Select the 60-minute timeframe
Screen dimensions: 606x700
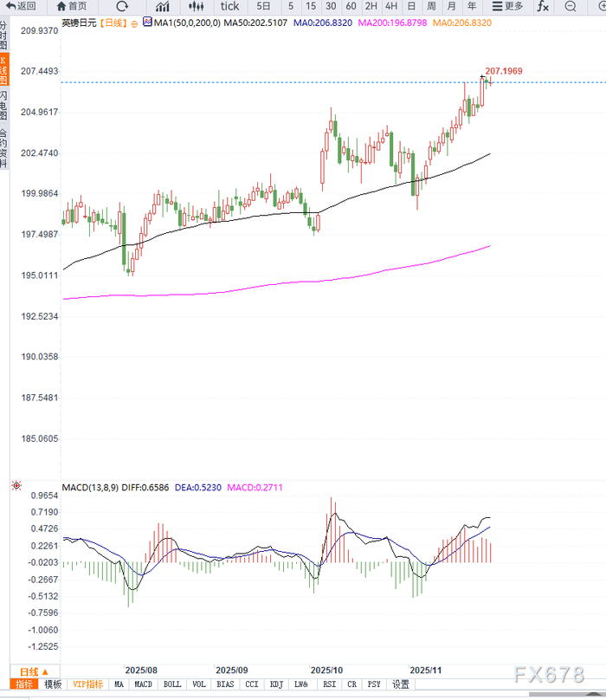(x=351, y=6)
